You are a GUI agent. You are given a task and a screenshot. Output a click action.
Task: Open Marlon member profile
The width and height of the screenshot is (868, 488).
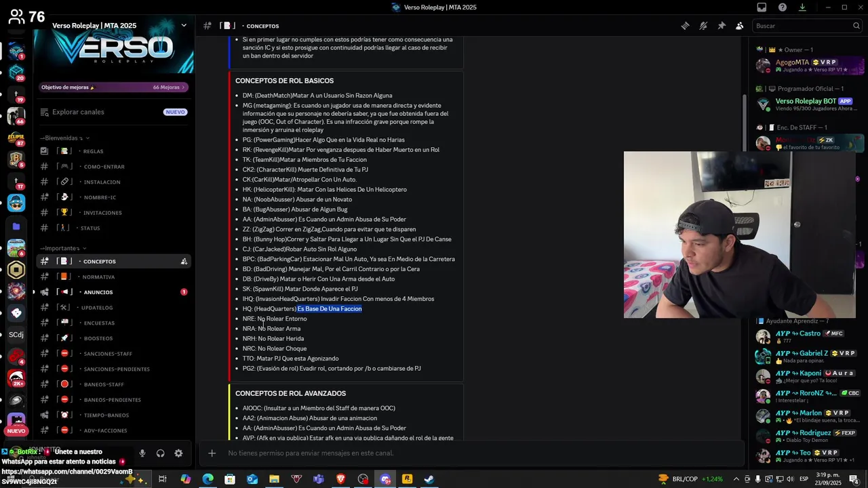pyautogui.click(x=809, y=416)
